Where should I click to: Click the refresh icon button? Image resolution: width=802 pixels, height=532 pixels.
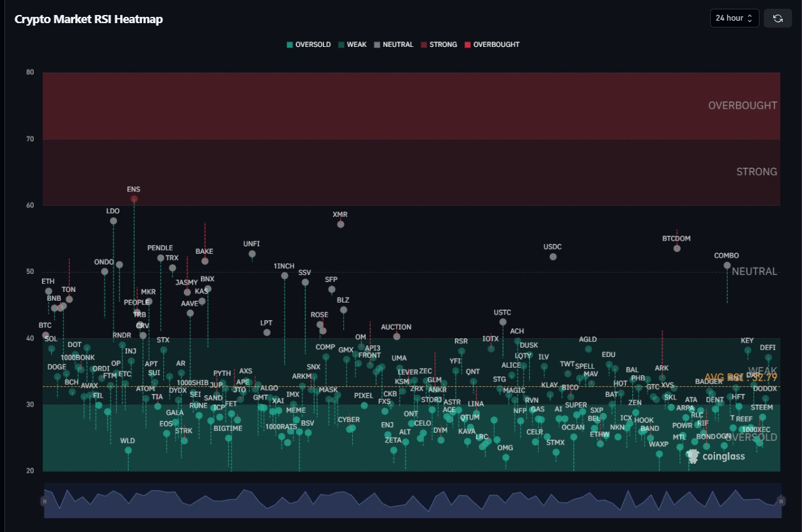[x=778, y=18]
